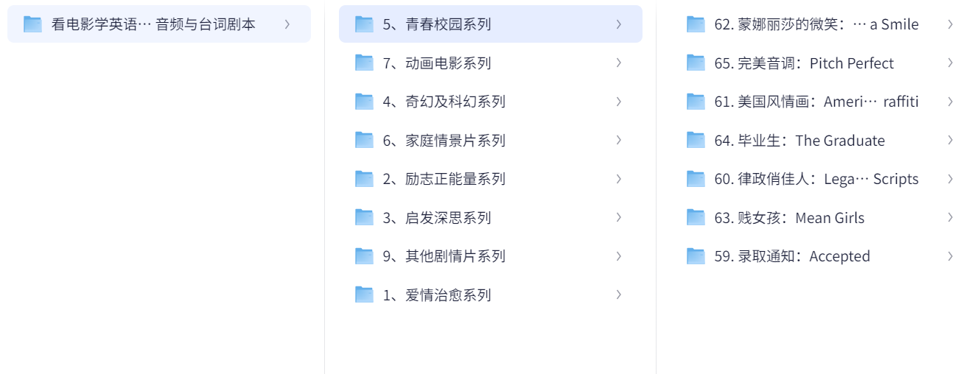The height and width of the screenshot is (374, 980).
Task: Click folder icon for 65. 完美音调 Pitch Perfect
Action: pyautogui.click(x=696, y=63)
